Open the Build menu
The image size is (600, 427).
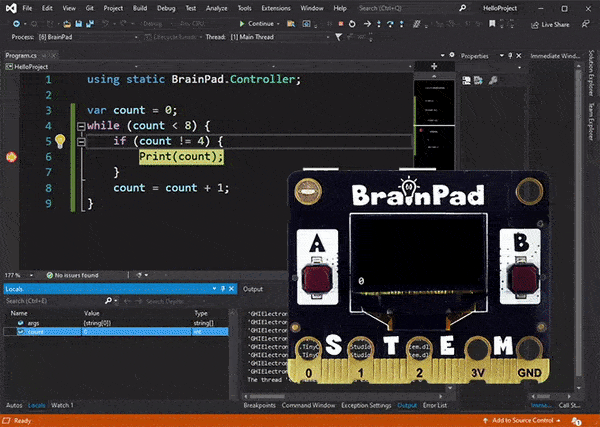140,8
